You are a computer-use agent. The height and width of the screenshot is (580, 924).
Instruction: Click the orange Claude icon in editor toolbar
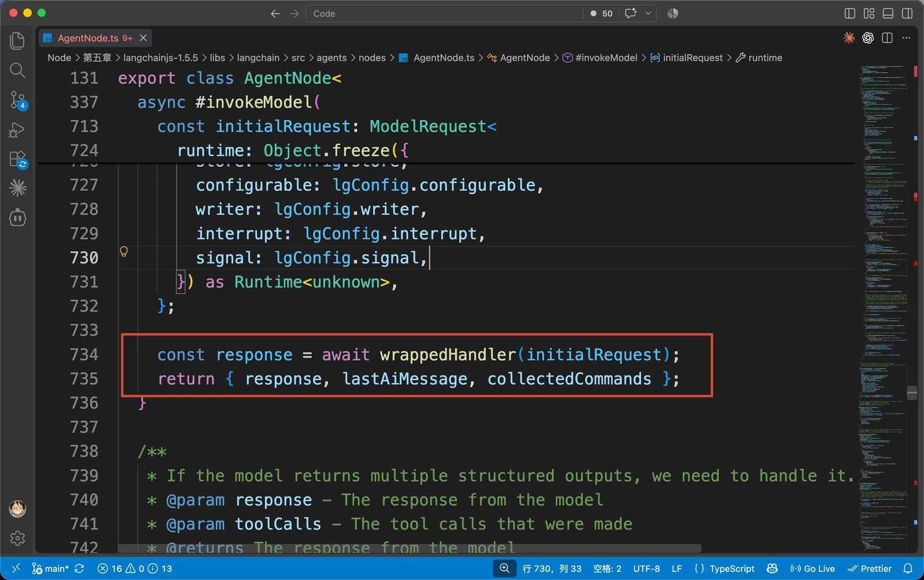tap(849, 38)
